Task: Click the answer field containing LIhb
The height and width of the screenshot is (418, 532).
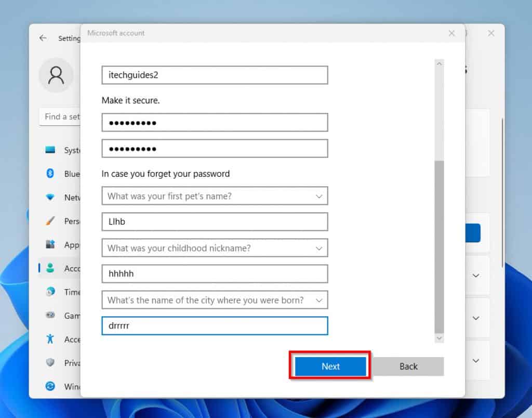Action: (x=215, y=221)
